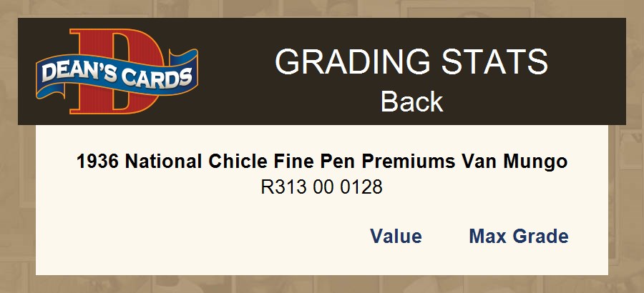
Task: Sort by the Max Grade column header
Action: (519, 237)
